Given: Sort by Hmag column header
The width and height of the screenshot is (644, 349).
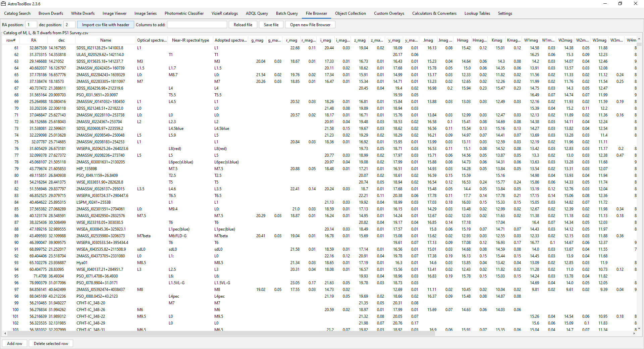Looking at the screenshot, I should [x=463, y=40].
